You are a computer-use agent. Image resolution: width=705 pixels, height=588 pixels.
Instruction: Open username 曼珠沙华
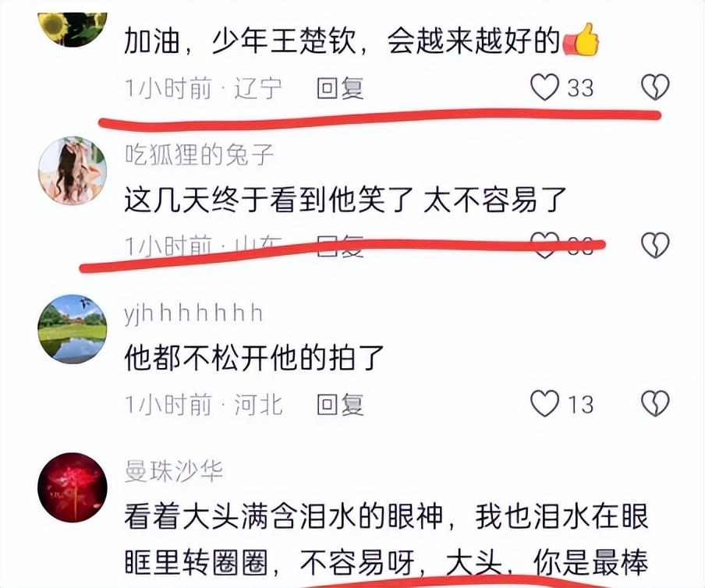click(x=174, y=472)
